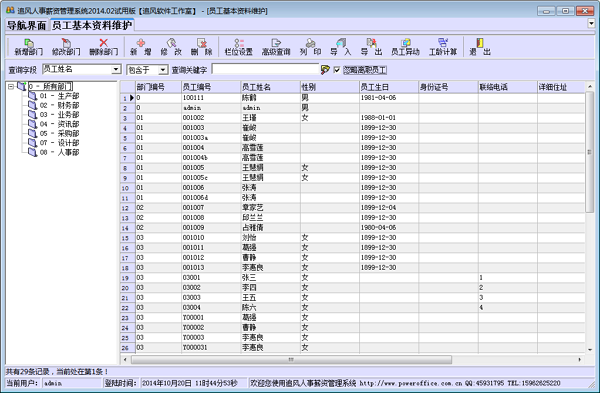This screenshot has height=393, width=600.
Task: Open the 工龄计算 seniority calculation tool
Action: [x=443, y=47]
